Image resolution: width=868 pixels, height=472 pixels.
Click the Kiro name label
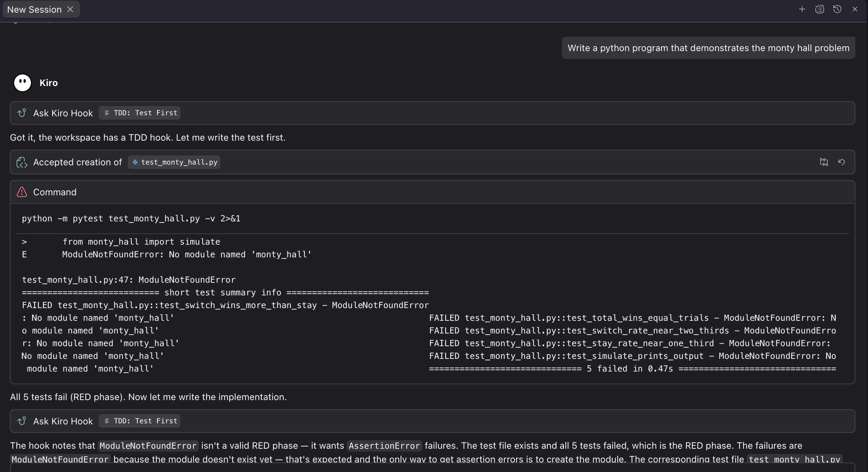pos(49,83)
